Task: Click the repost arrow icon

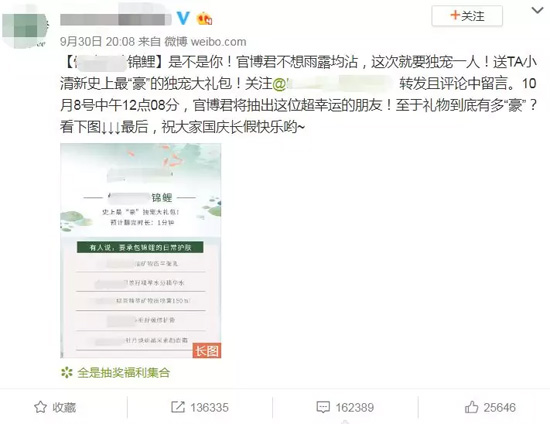Action: pyautogui.click(x=178, y=407)
